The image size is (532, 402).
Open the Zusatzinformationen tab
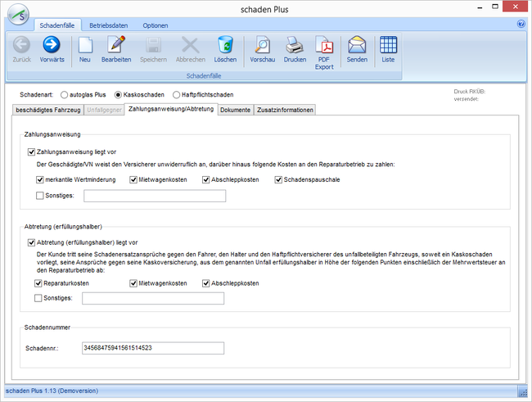[285, 110]
